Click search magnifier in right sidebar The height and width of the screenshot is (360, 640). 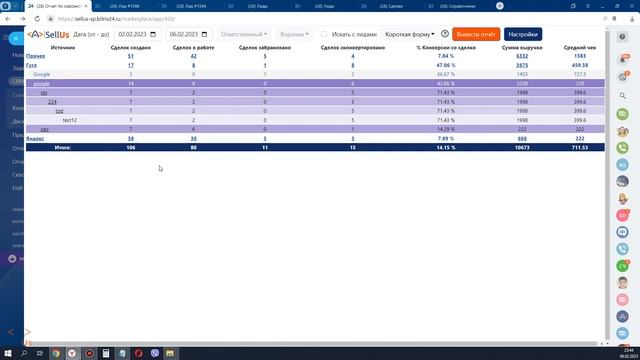[x=622, y=96]
